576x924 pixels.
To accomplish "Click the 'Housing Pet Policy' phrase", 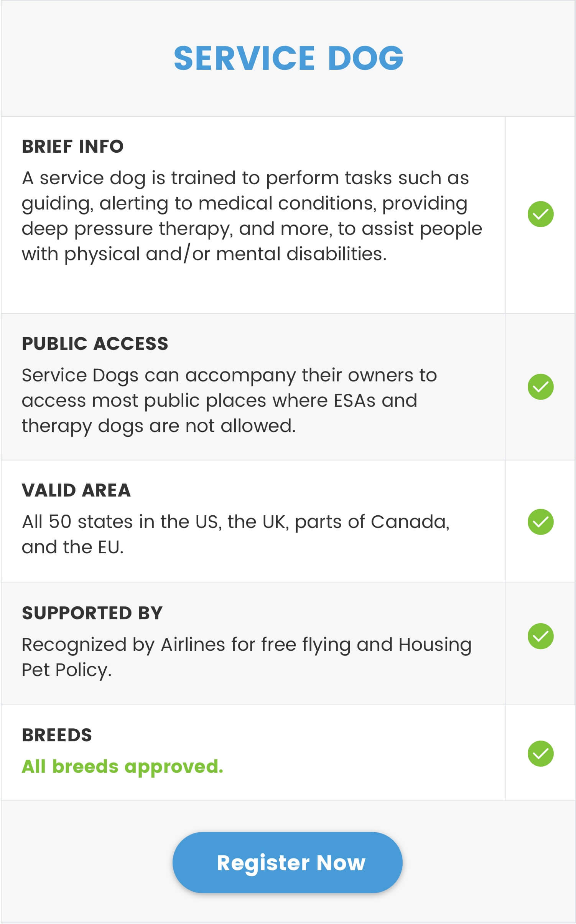I will click(247, 657).
